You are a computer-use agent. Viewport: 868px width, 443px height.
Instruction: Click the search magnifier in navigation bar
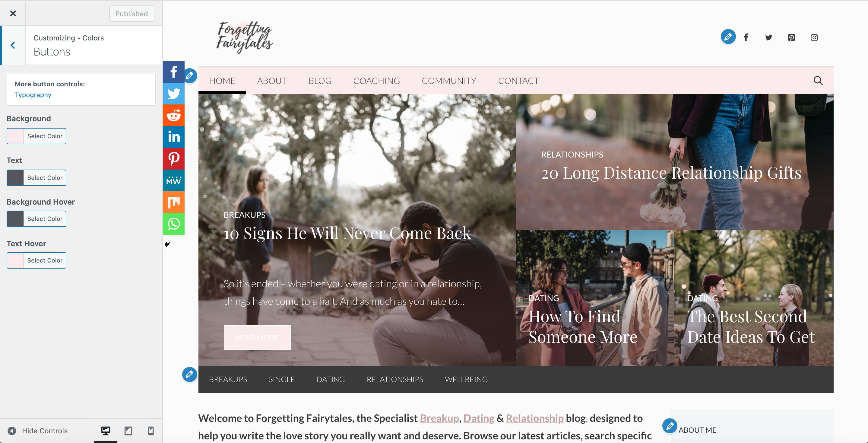(x=818, y=81)
